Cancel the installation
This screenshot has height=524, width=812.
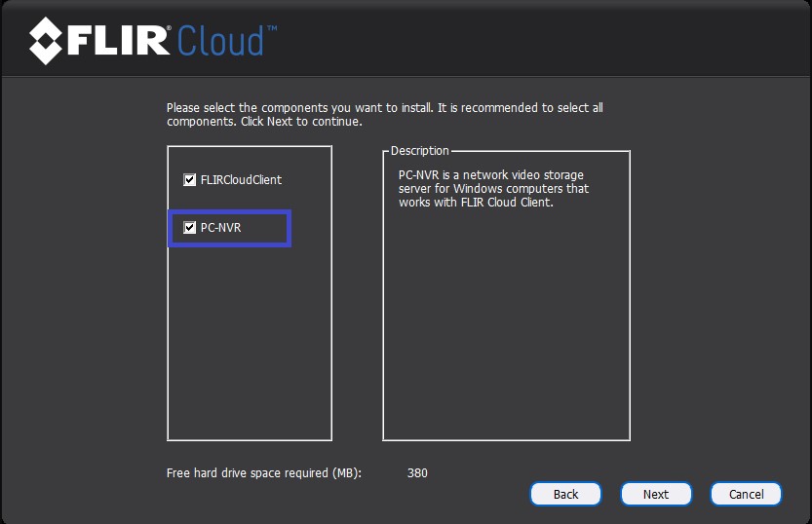tap(746, 494)
